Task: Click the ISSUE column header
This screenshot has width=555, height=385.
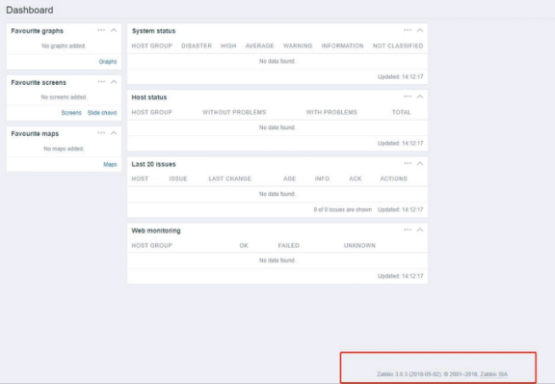Action: coord(178,179)
